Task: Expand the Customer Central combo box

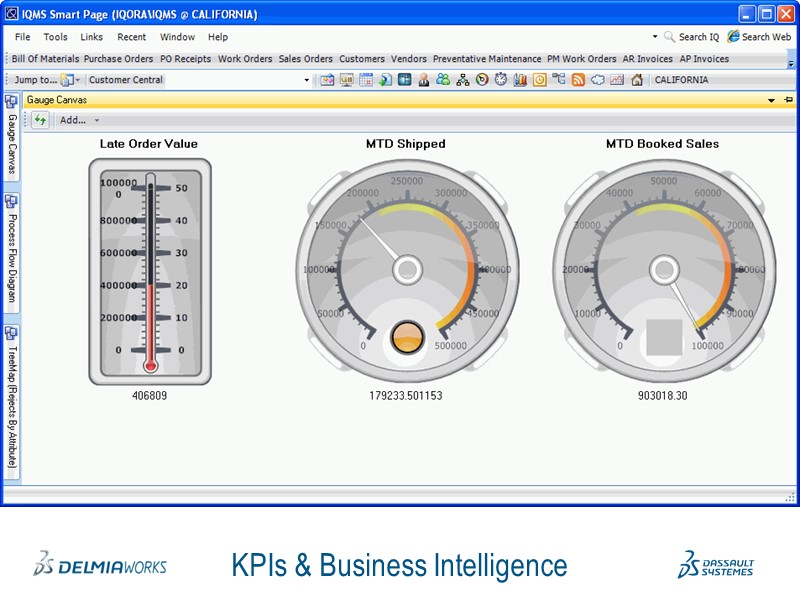Action: 307,80
